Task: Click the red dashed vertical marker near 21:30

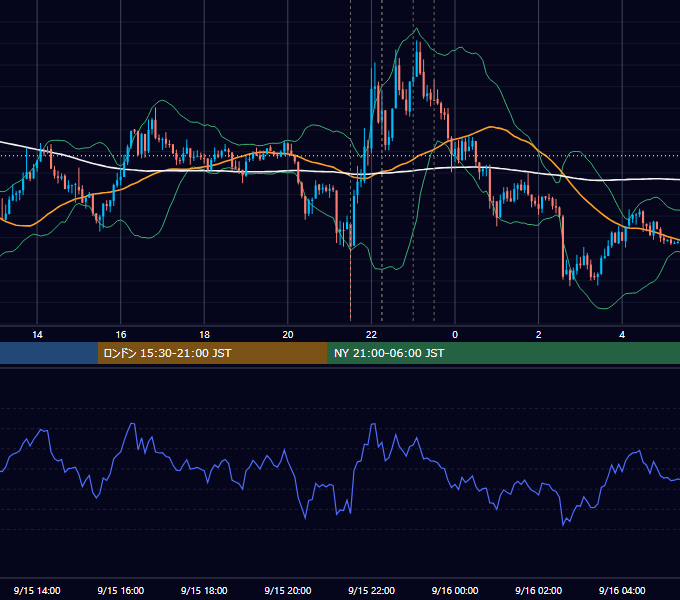Action: click(350, 284)
